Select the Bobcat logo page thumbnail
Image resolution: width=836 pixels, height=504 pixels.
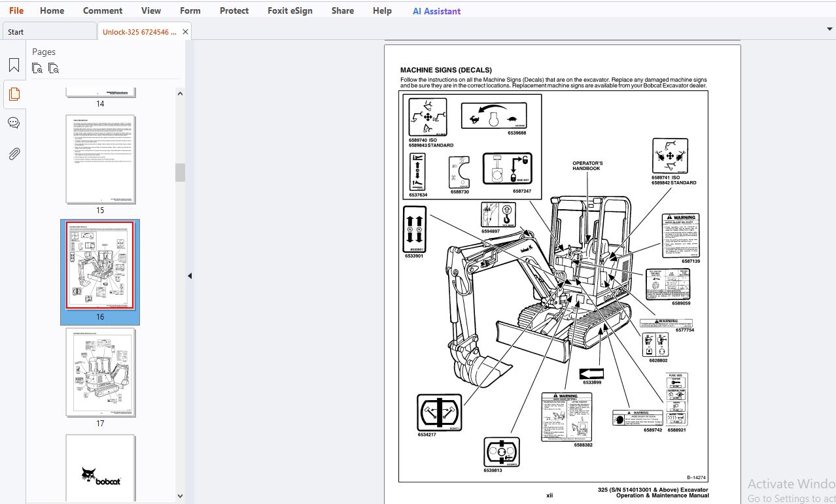point(101,469)
